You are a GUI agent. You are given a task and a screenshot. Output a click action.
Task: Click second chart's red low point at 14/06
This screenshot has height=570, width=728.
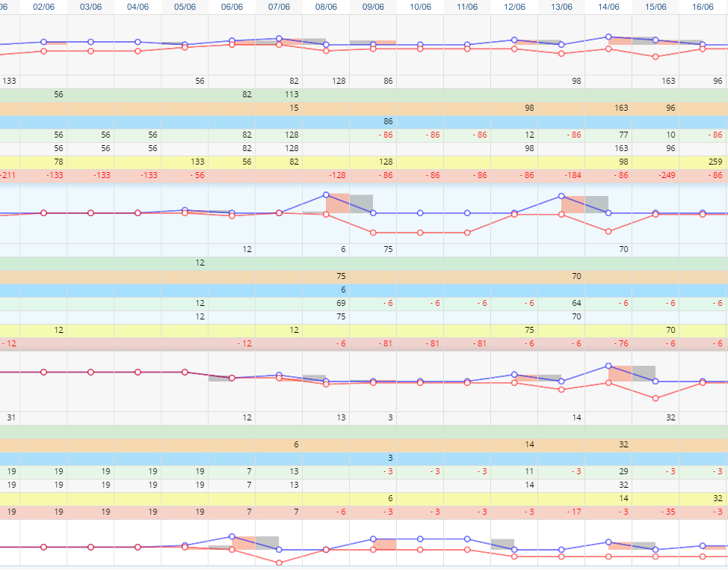(608, 231)
